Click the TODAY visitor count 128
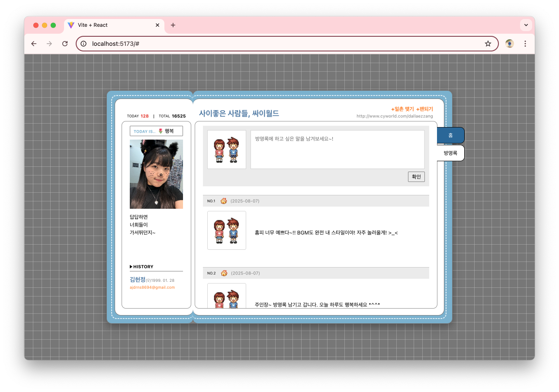 coord(145,116)
